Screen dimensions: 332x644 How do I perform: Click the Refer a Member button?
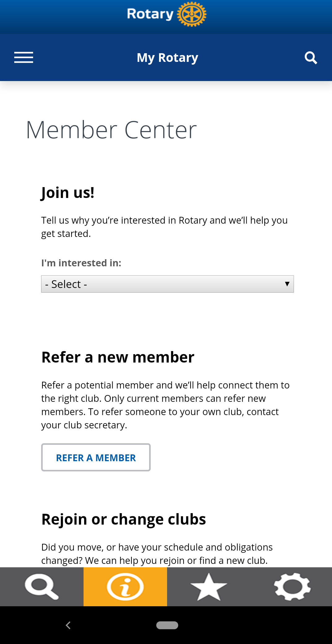click(96, 457)
